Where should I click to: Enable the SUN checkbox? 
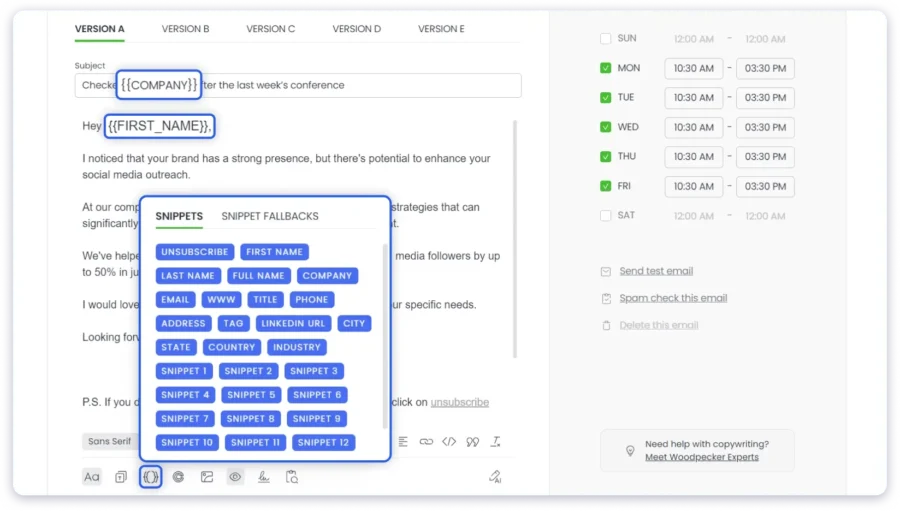point(606,39)
